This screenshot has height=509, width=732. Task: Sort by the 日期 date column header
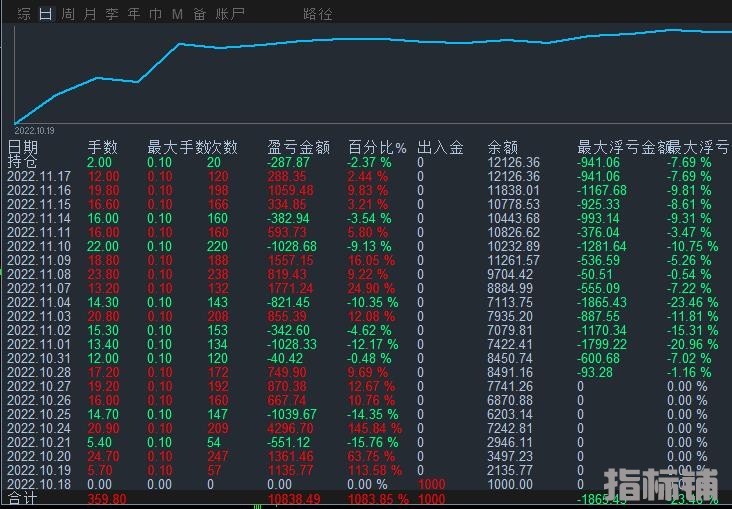[23, 147]
